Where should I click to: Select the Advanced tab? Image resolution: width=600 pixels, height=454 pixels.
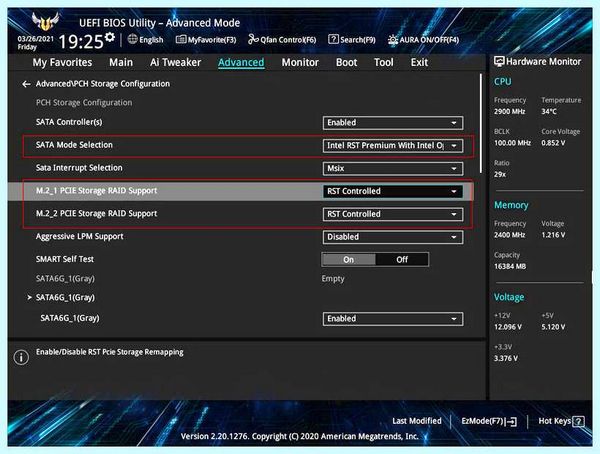pyautogui.click(x=241, y=62)
